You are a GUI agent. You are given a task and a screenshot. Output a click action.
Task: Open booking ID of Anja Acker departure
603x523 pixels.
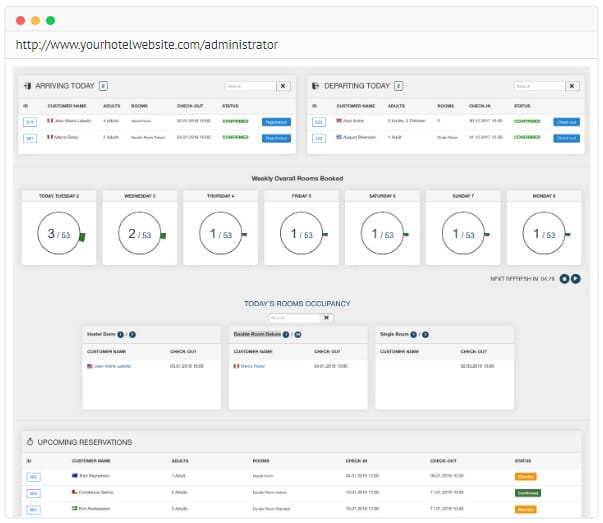click(319, 122)
